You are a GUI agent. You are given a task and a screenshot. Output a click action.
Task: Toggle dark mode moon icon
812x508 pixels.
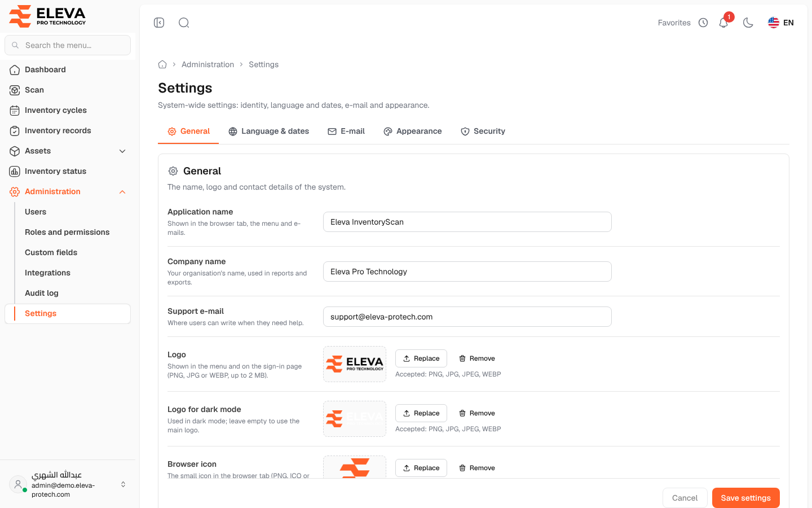point(748,23)
